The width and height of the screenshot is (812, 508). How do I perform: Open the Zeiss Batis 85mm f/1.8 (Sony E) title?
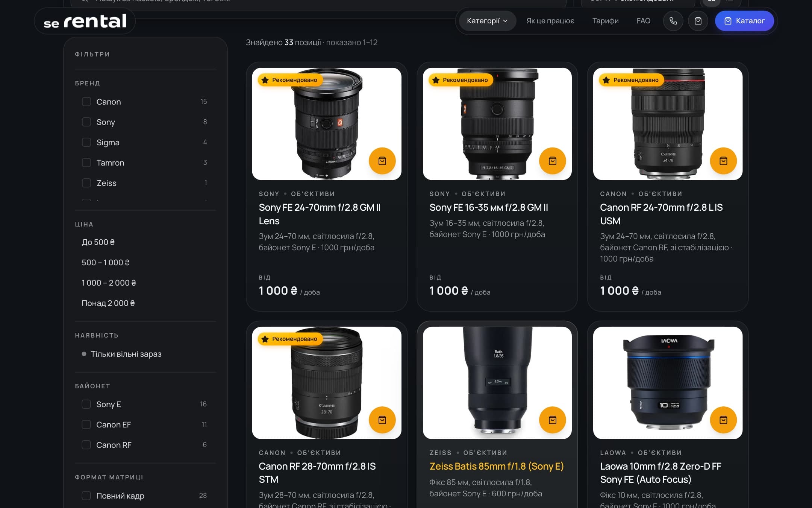coord(497,466)
